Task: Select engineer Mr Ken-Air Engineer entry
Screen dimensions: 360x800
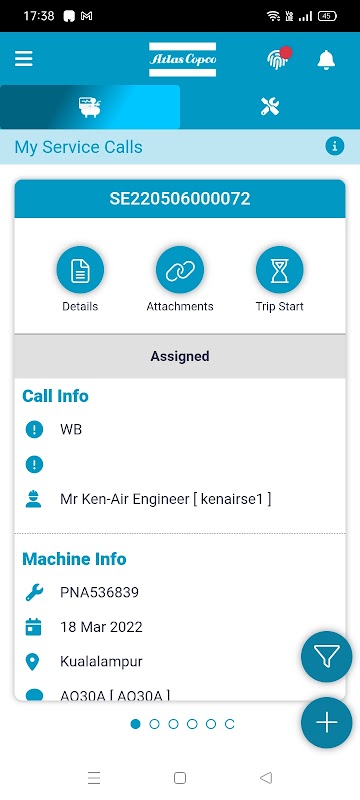Action: 165,499
